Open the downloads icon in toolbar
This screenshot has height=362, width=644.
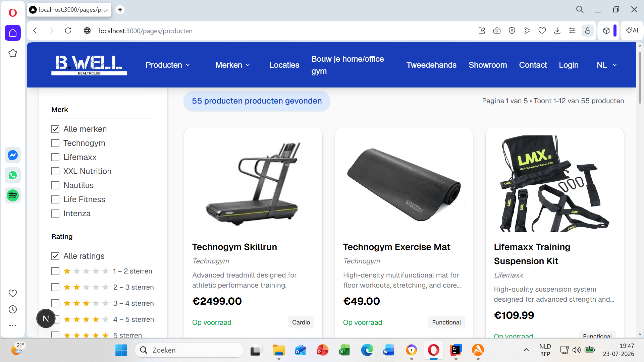click(x=557, y=31)
